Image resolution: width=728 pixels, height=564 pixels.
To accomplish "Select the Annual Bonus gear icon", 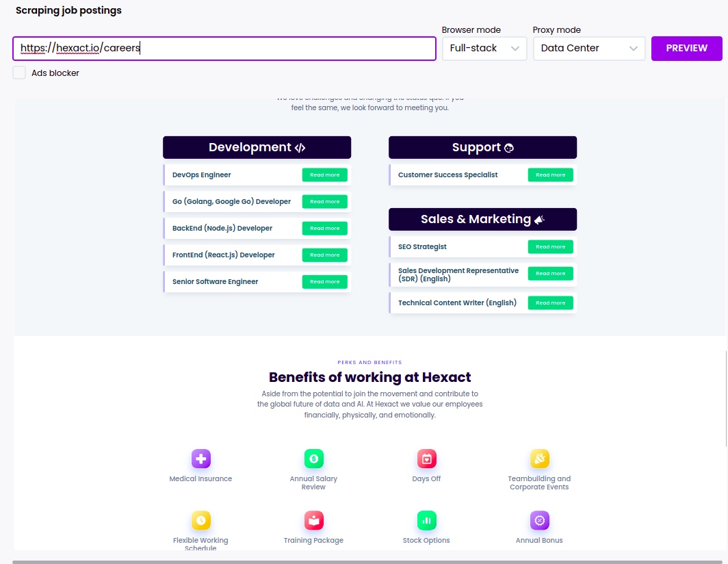I will pyautogui.click(x=539, y=520).
